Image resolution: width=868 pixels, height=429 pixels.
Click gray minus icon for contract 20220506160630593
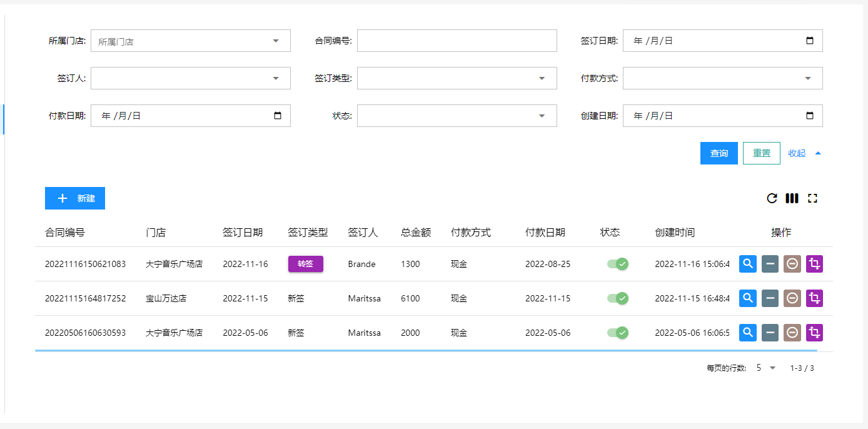[x=770, y=333]
